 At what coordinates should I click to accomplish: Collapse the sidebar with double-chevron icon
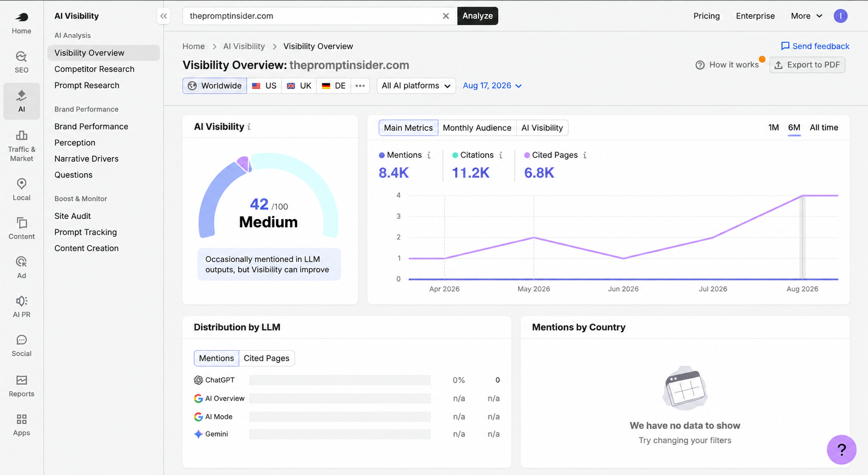[163, 16]
